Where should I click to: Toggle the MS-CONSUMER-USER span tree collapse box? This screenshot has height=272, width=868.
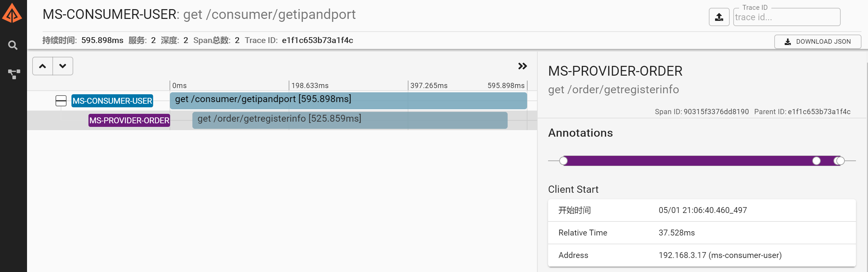[61, 100]
